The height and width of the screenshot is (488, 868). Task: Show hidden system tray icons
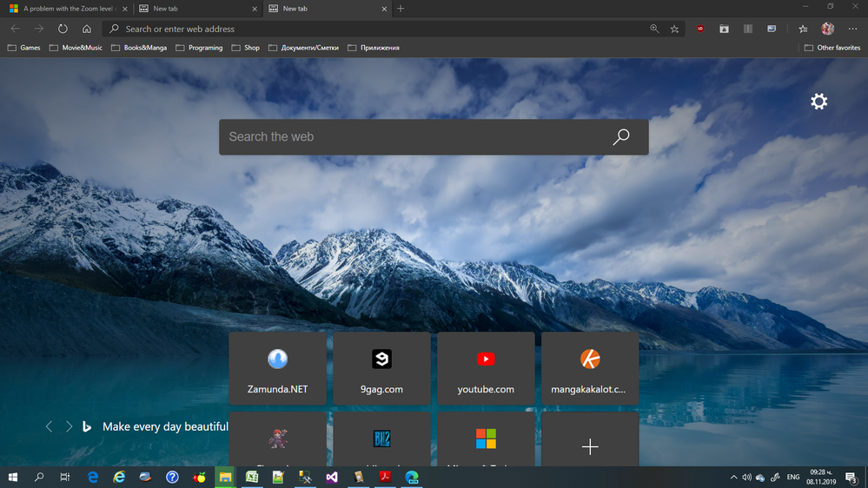(x=733, y=477)
